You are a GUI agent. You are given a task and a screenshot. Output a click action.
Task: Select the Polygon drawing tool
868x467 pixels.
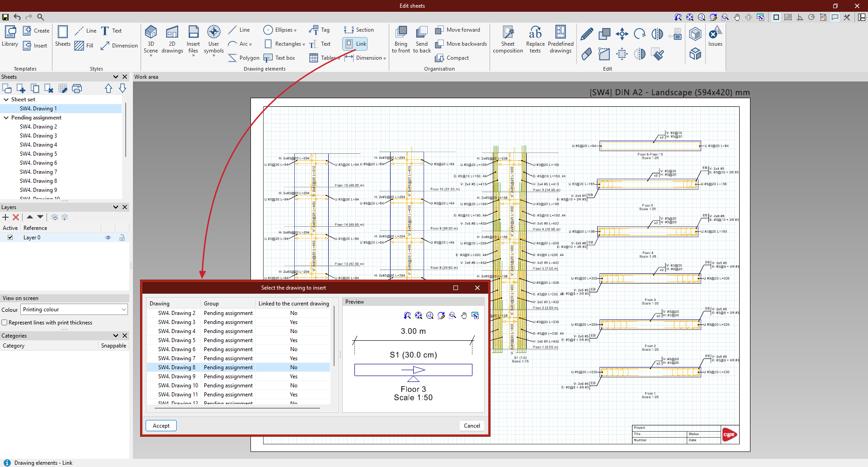tap(244, 58)
